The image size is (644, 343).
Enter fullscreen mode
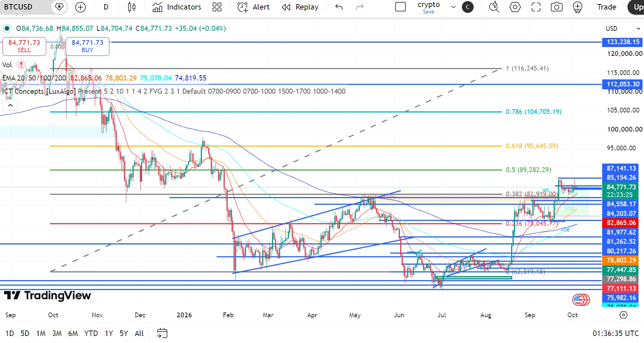pyautogui.click(x=536, y=7)
